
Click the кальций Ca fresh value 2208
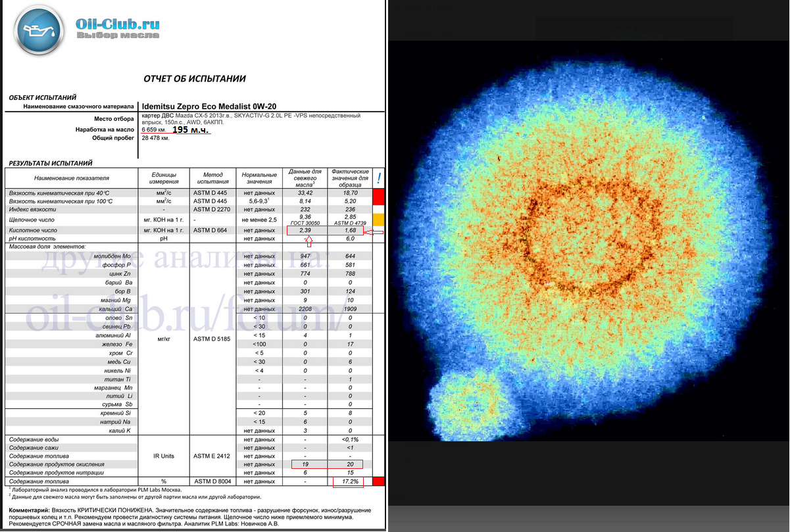pyautogui.click(x=305, y=309)
